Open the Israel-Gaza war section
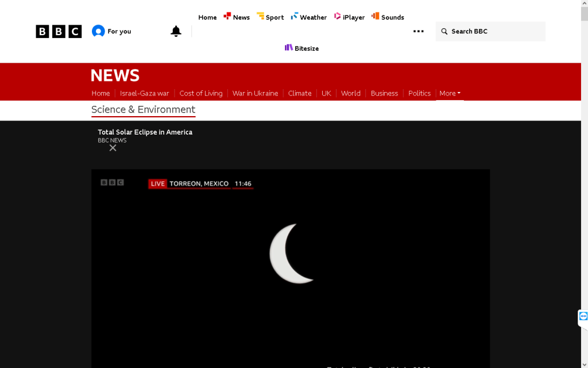 pos(145,93)
